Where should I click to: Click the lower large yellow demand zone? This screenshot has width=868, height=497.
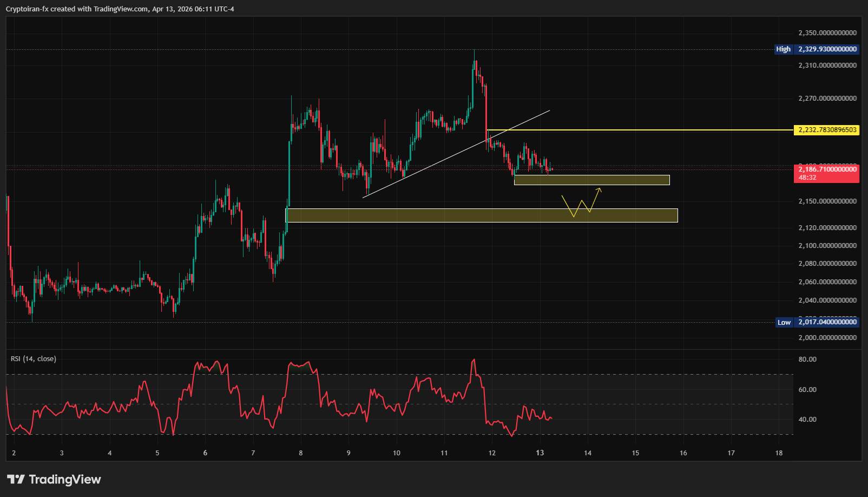[x=481, y=215]
